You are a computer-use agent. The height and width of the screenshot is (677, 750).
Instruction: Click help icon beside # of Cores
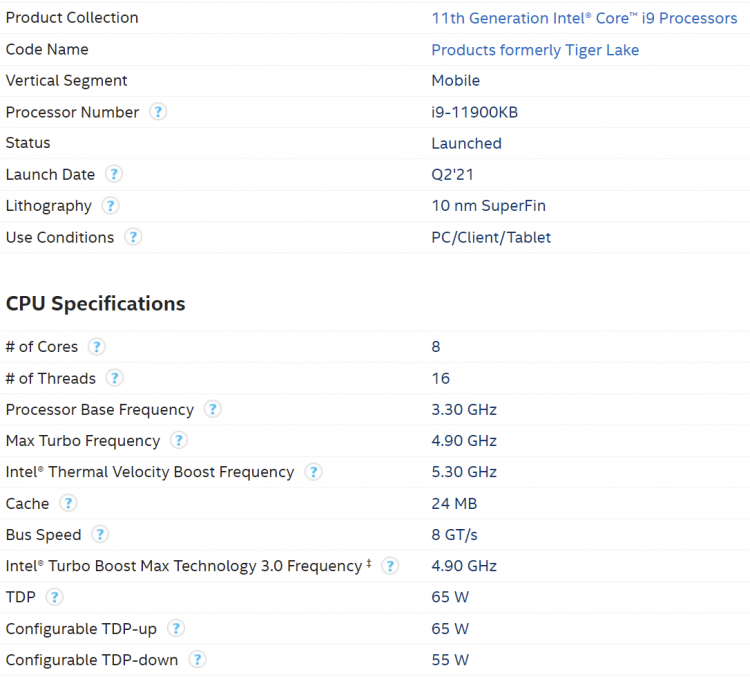97,346
